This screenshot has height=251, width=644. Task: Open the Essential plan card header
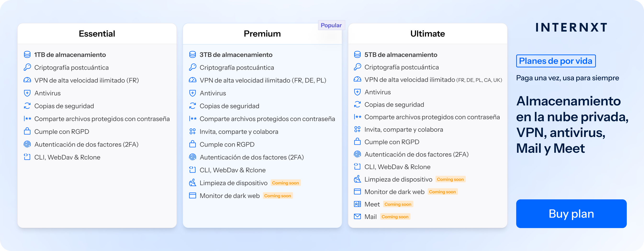pyautogui.click(x=97, y=33)
